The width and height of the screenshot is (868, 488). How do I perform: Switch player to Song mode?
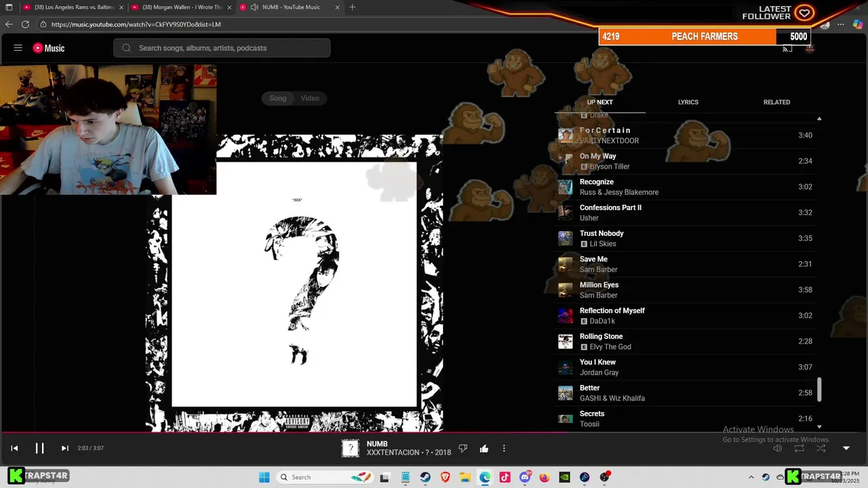[x=278, y=98]
